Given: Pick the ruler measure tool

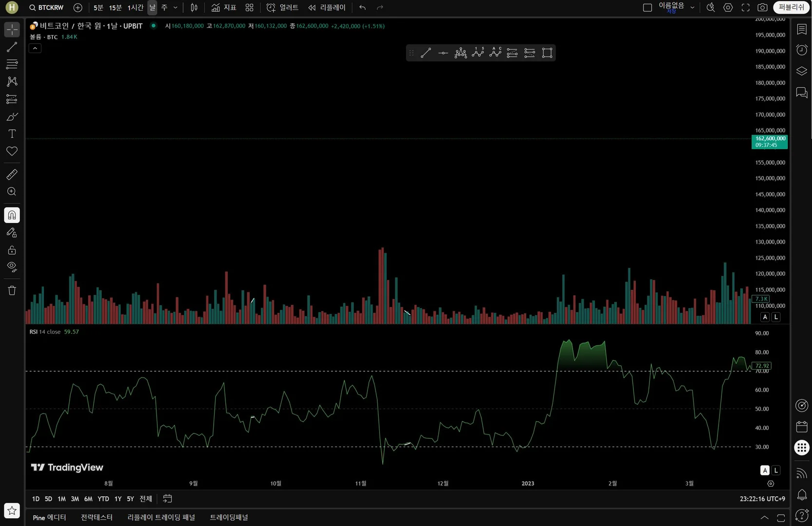Looking at the screenshot, I should pyautogui.click(x=12, y=174).
